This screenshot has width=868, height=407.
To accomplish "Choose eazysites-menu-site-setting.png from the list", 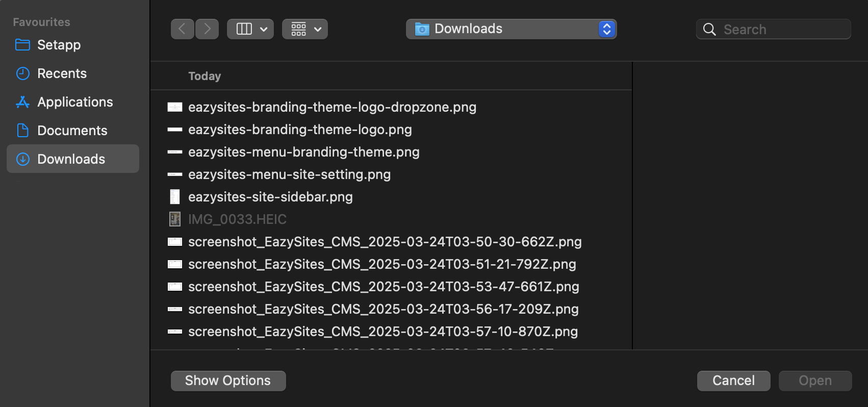I will 289,174.
